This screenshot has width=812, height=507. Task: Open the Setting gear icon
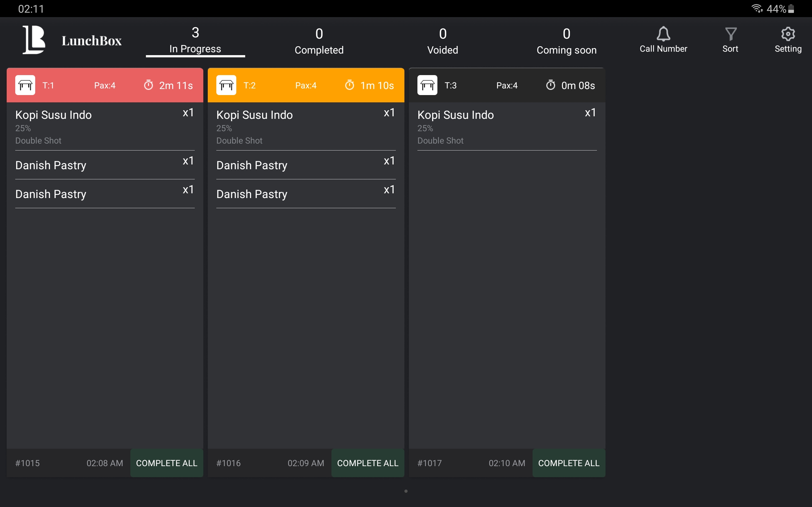point(788,34)
